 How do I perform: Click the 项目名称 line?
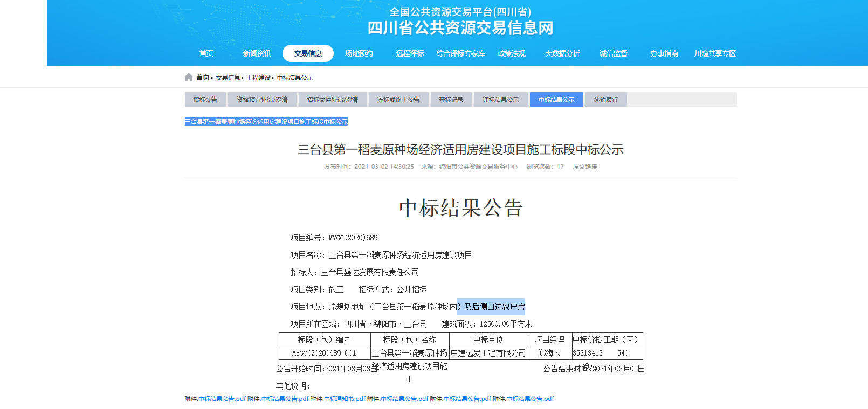click(x=382, y=255)
